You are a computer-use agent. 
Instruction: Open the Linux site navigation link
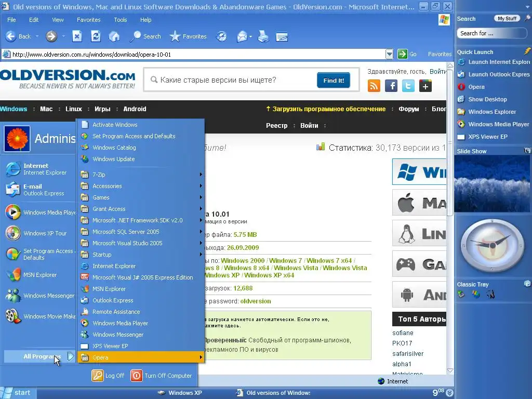click(74, 109)
